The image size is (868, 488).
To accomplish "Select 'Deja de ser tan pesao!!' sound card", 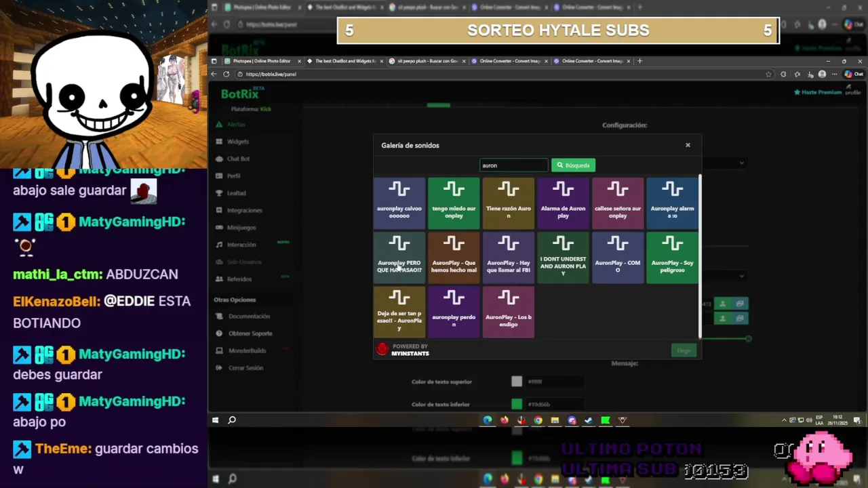I will click(399, 312).
